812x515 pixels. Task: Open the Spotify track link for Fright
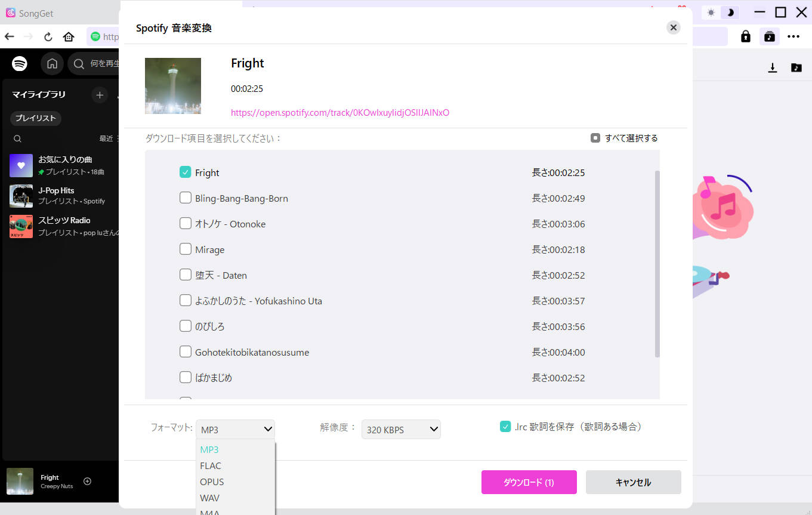pyautogui.click(x=340, y=112)
